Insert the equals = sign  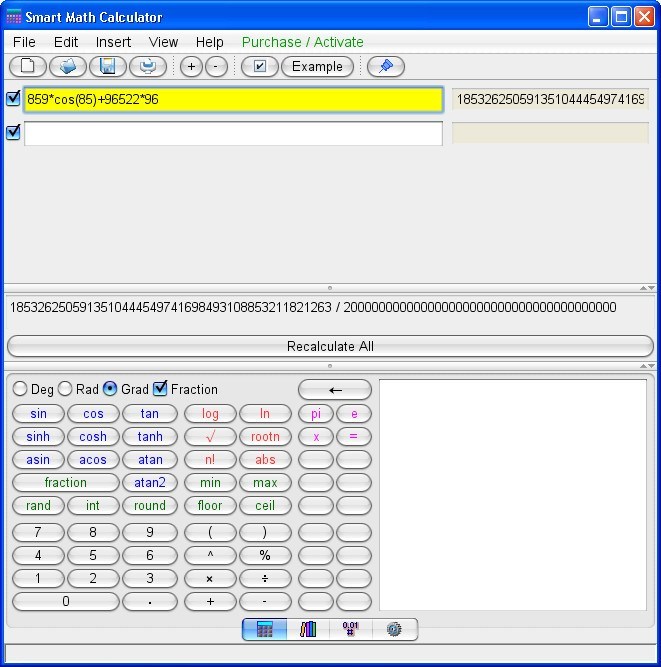354,436
